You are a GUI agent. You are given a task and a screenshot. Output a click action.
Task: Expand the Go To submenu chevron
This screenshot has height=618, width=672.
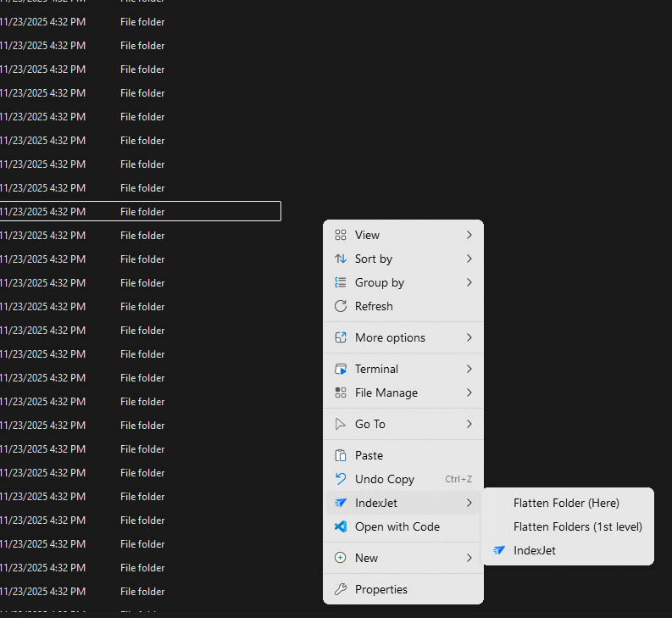[x=469, y=424]
